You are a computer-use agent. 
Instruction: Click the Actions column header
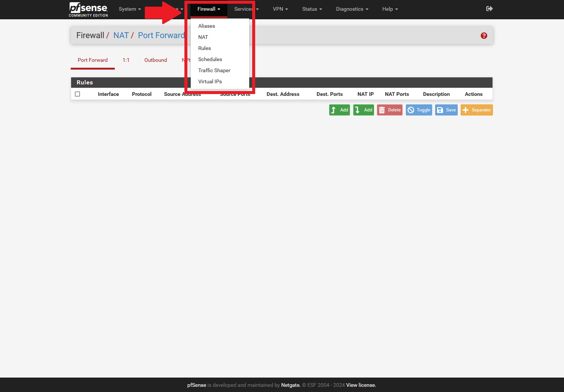pyautogui.click(x=474, y=94)
